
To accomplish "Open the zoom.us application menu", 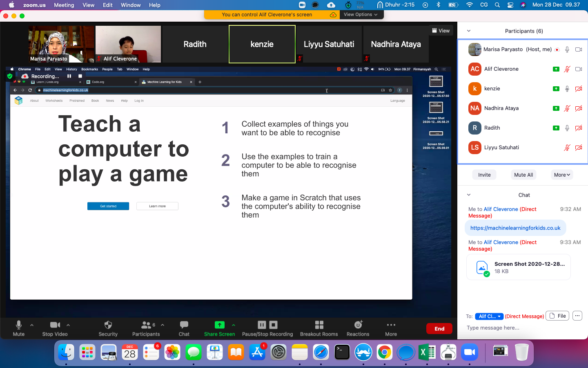I will (x=34, y=5).
